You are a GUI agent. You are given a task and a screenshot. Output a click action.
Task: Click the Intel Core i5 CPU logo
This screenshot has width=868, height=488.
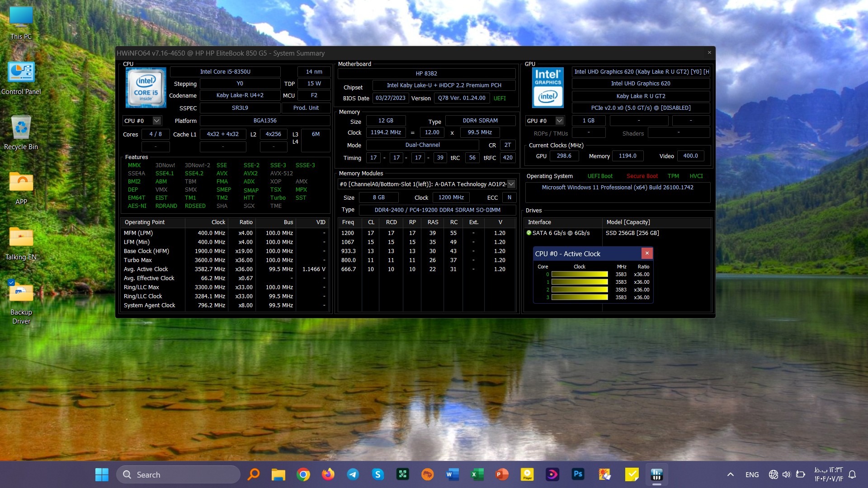(146, 88)
